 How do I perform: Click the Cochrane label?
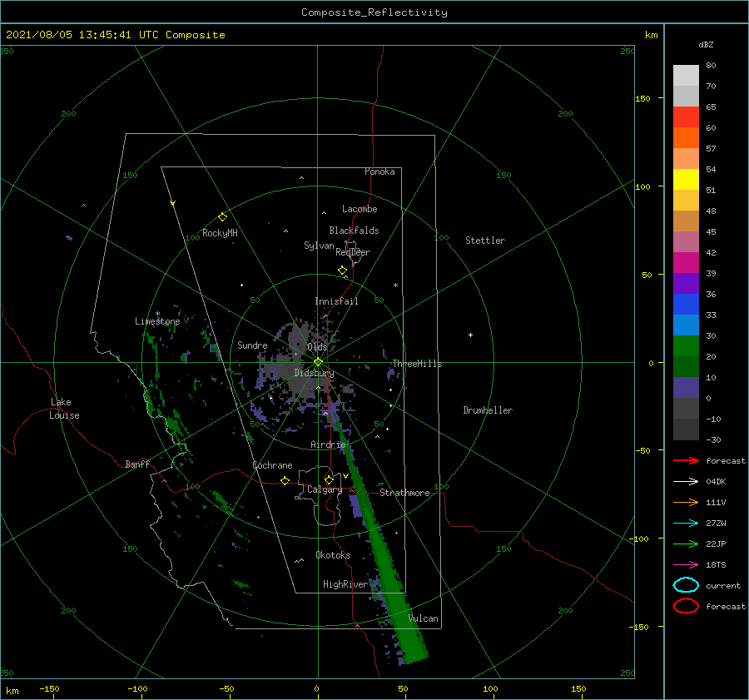coord(272,465)
